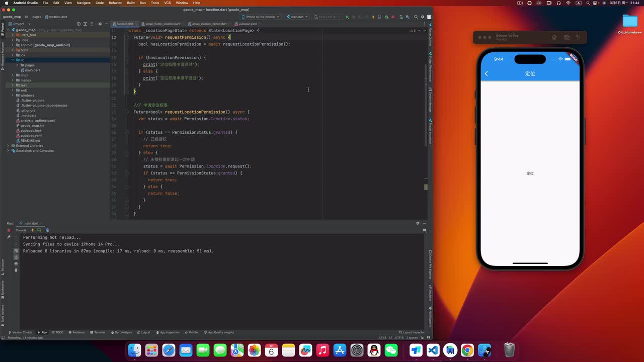The width and height of the screenshot is (644, 362).
Task: Expand the pages folder
Action: tap(18, 65)
